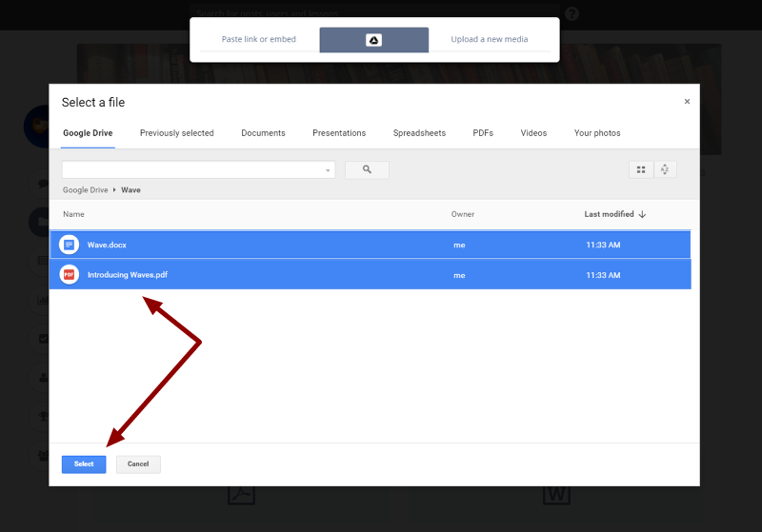Click the owner 'me' in Wave.docx row
The height and width of the screenshot is (532, 762).
pos(459,246)
